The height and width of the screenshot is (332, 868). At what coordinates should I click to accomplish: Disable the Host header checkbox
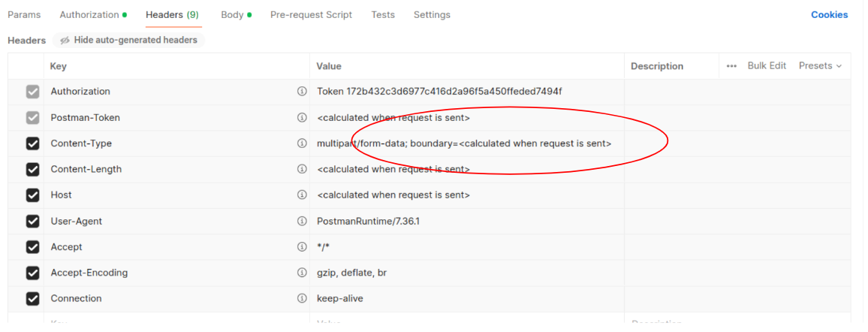point(32,195)
